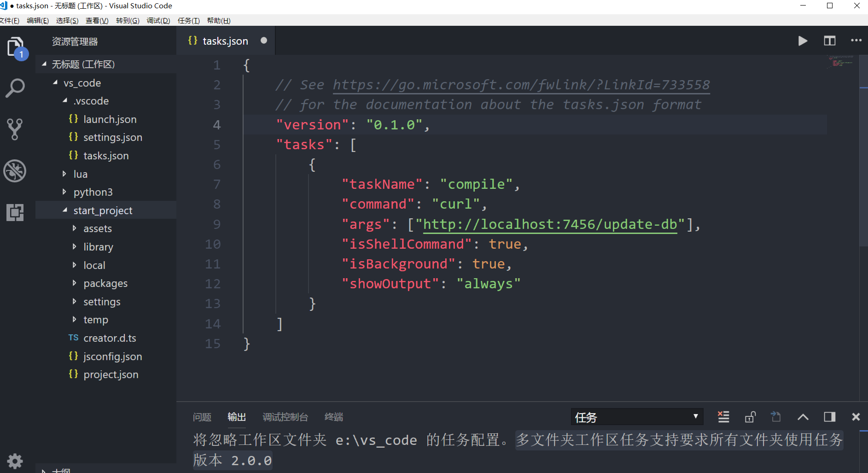Switch to the 终端 panel tab

pyautogui.click(x=334, y=417)
